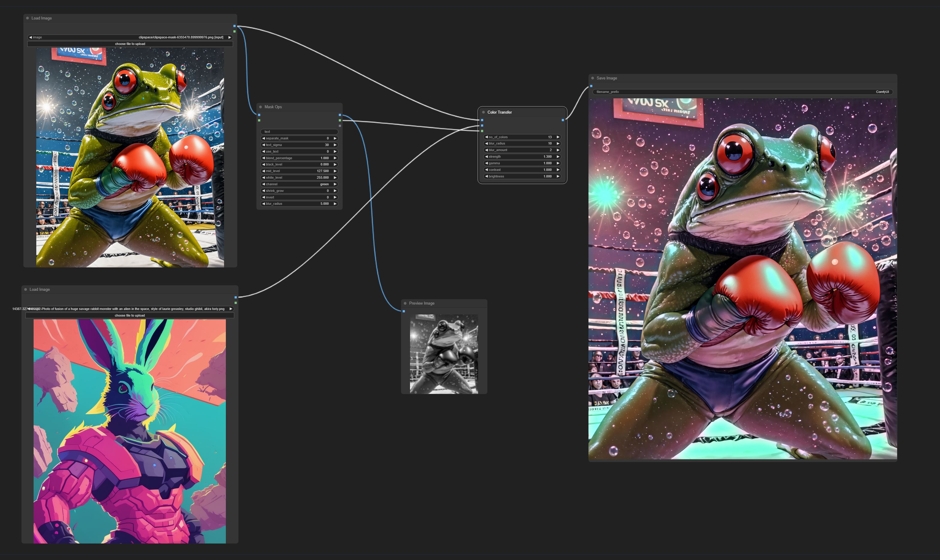Click the green mask input port of Color Transfer
Image resolution: width=940 pixels, height=560 pixels.
(x=482, y=131)
